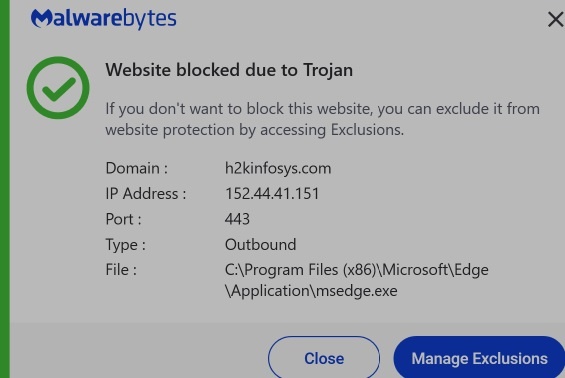This screenshot has height=378, width=565.
Task: Click the green accent bar on the notification edge
Action: pos(5,189)
